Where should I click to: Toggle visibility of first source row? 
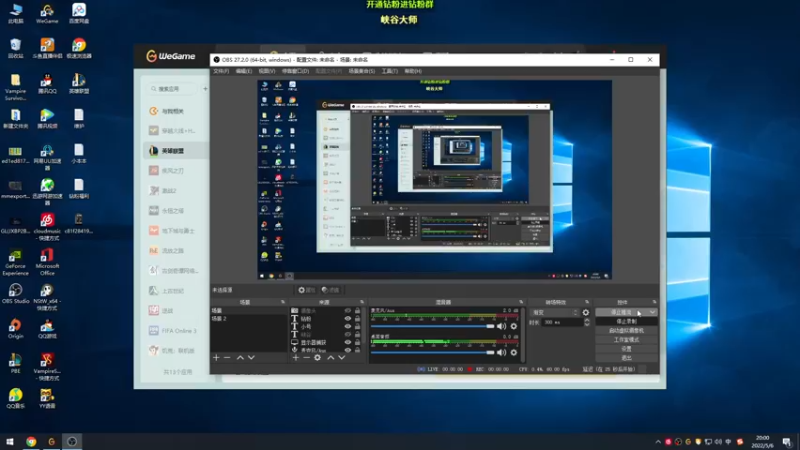[x=348, y=310]
